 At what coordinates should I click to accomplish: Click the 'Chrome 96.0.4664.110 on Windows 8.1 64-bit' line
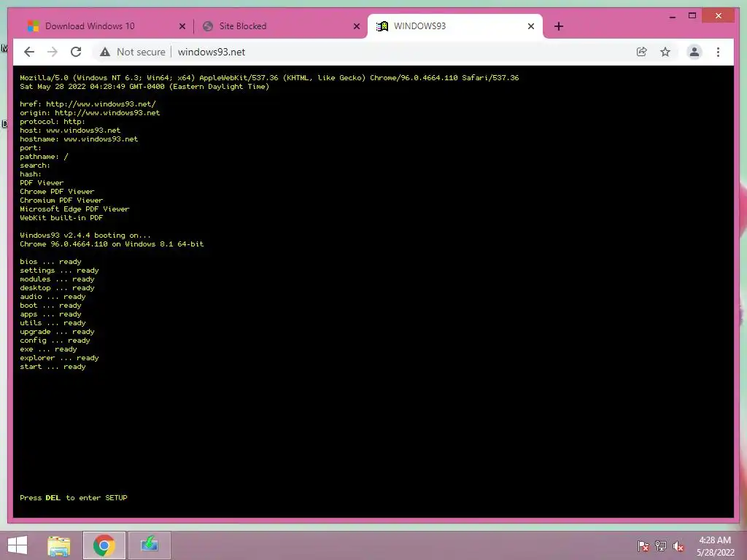pyautogui.click(x=112, y=244)
